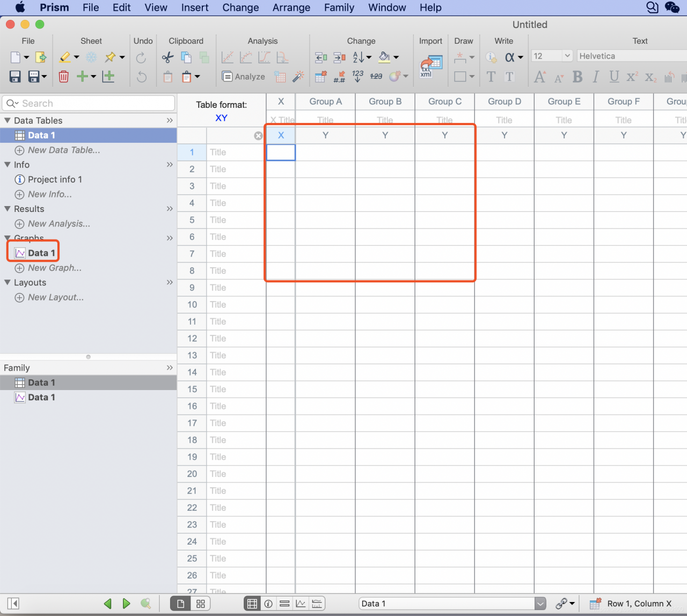Image resolution: width=687 pixels, height=616 pixels.
Task: Open the Change menu
Action: point(240,8)
